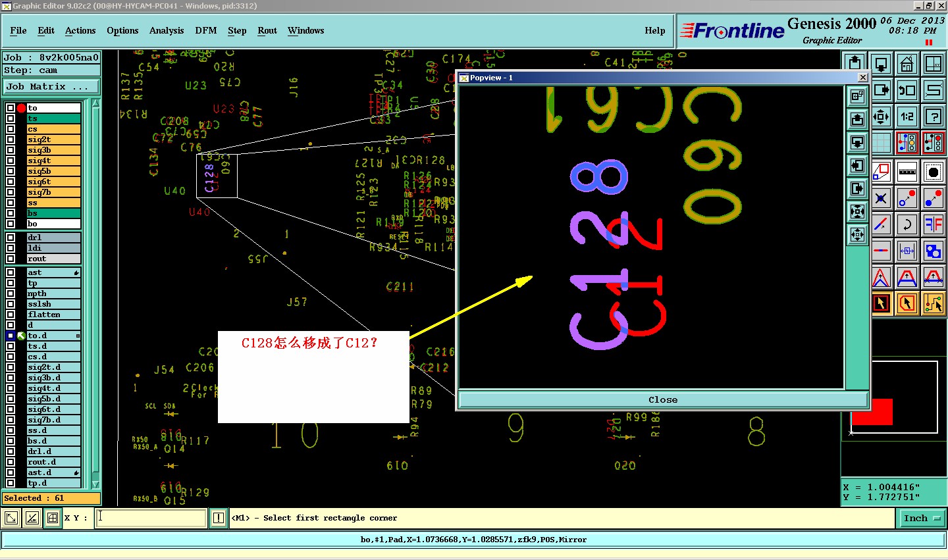Click the X Y coordinate input field
Screen dimensions: 948x560
click(x=151, y=518)
